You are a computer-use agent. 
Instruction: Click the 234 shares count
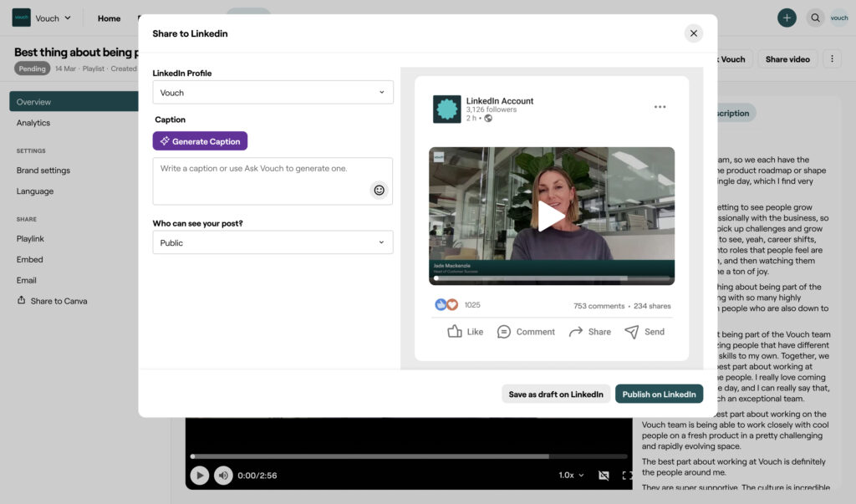(x=652, y=306)
